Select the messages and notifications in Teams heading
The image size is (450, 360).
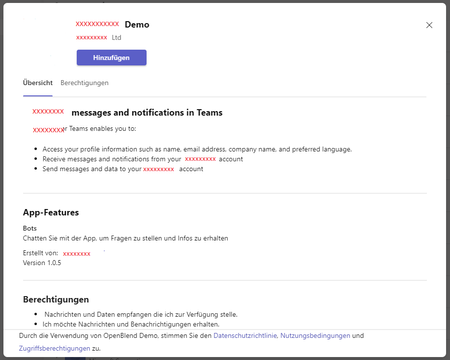[x=147, y=113]
